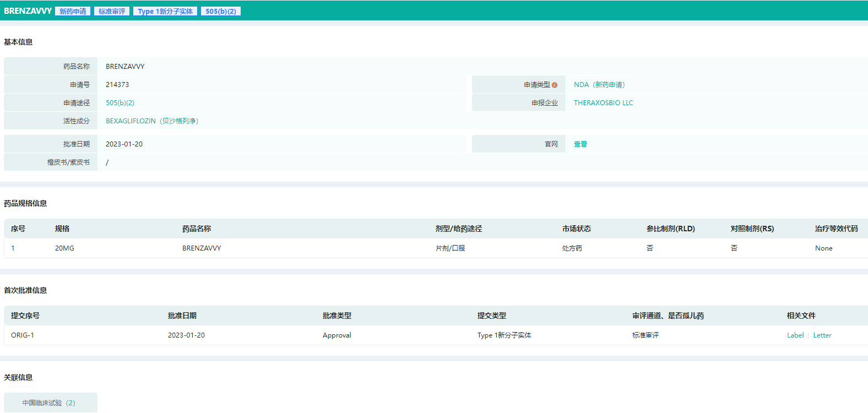This screenshot has width=868, height=413.
Task: Click the BRENZAVVY title in header bar
Action: pos(28,11)
